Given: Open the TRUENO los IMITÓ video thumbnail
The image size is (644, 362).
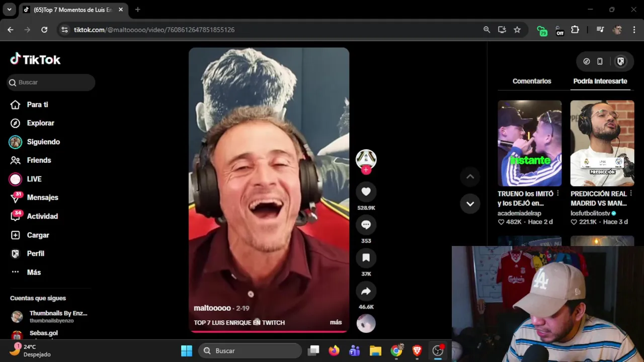Looking at the screenshot, I should tap(529, 143).
